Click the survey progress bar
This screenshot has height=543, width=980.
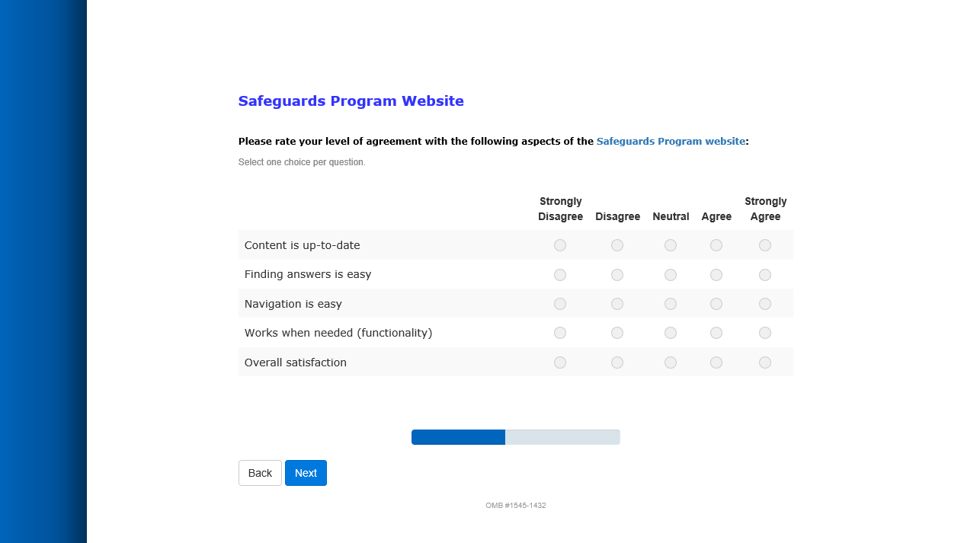pyautogui.click(x=515, y=437)
